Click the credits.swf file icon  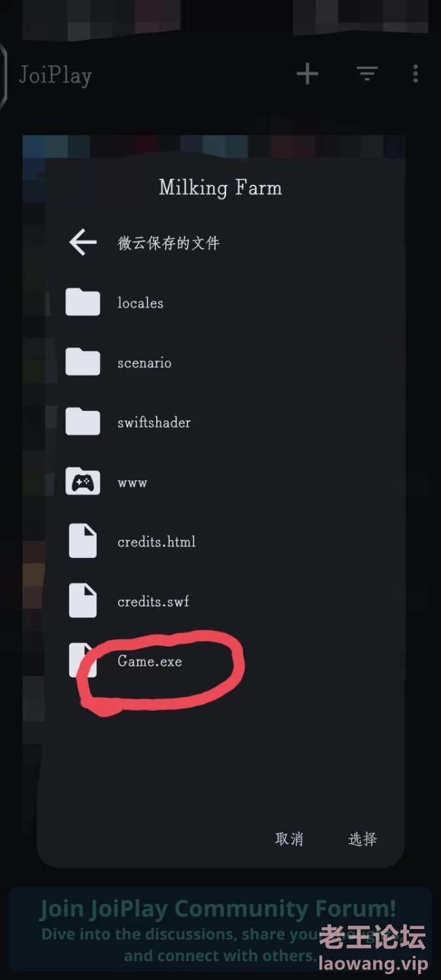point(83,601)
